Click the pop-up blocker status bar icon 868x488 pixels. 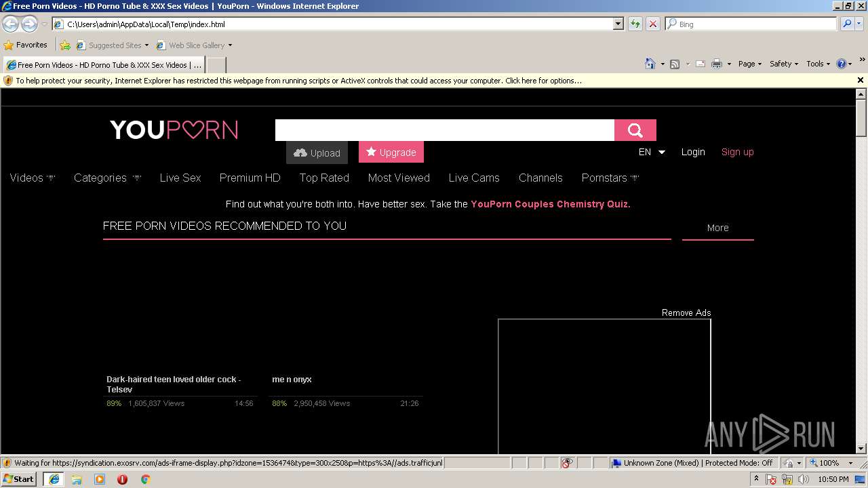[568, 463]
